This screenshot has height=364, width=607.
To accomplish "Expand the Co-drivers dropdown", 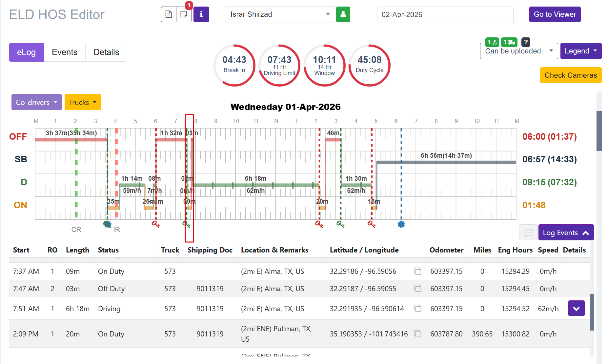I will pos(36,102).
